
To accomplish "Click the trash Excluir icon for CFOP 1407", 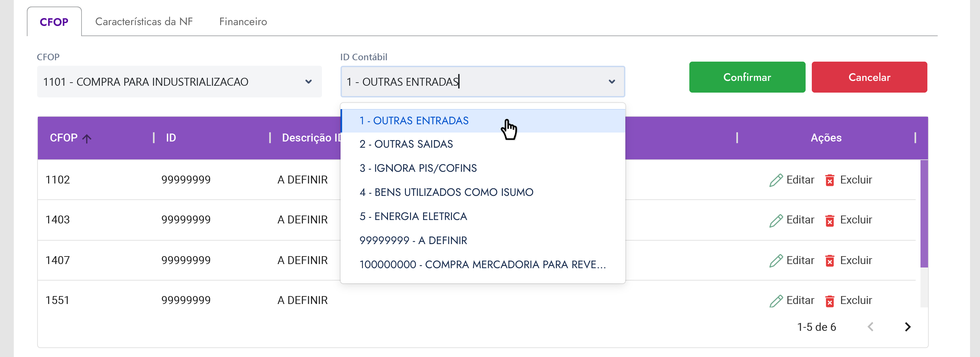I will 829,261.
